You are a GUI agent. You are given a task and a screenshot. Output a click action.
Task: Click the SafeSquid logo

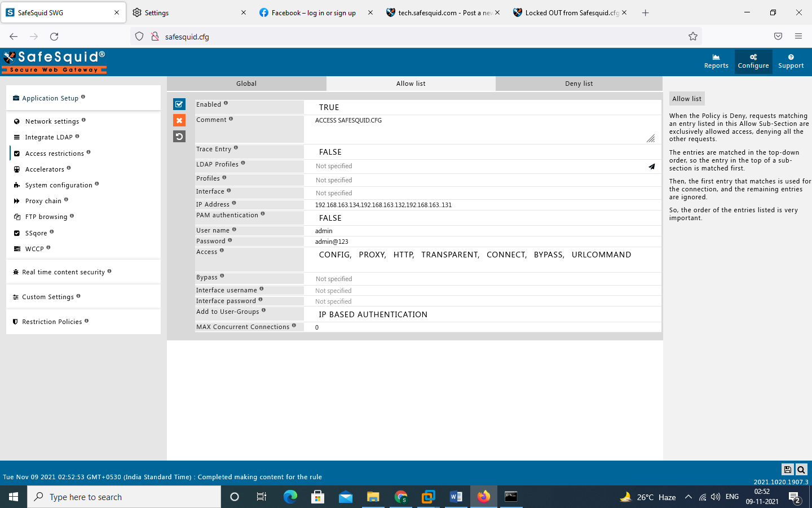(54, 62)
